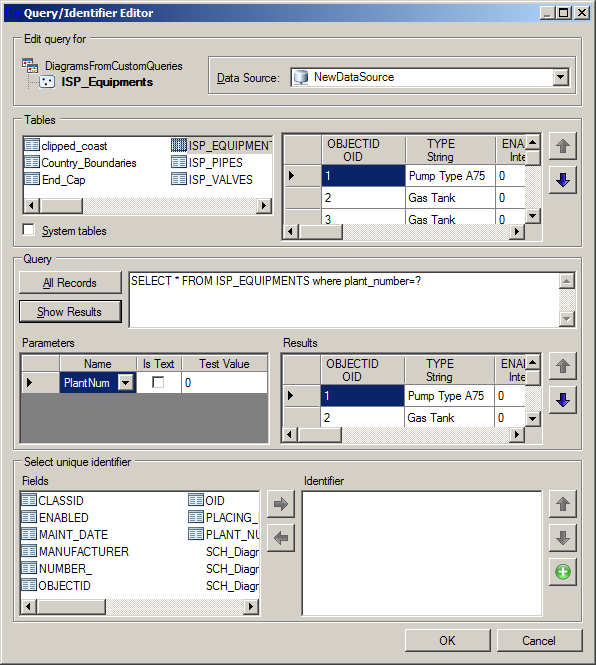Toggle Is Text checkbox for PlantNum parameter
The height and width of the screenshot is (665, 596).
pyautogui.click(x=158, y=383)
